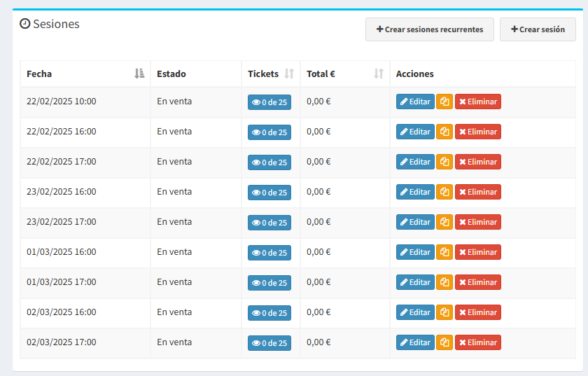View tickets for 23/02/2025 17:00 session
Screen dimensions: 588x376
point(269,223)
